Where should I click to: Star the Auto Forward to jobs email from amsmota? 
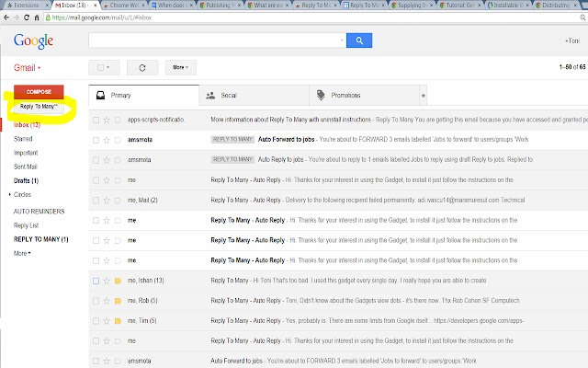[x=107, y=140]
